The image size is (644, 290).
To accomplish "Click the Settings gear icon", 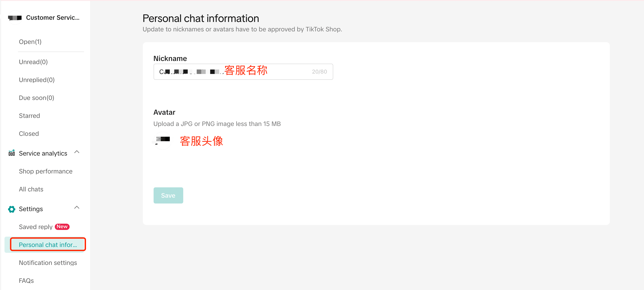I will pos(11,209).
